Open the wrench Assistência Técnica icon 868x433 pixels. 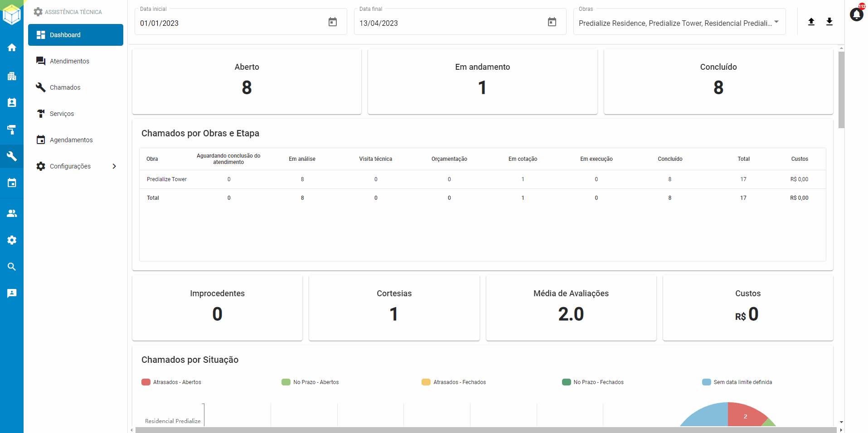click(x=12, y=156)
